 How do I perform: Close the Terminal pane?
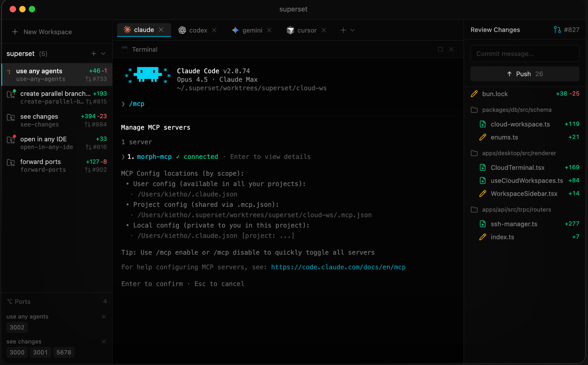coord(451,49)
